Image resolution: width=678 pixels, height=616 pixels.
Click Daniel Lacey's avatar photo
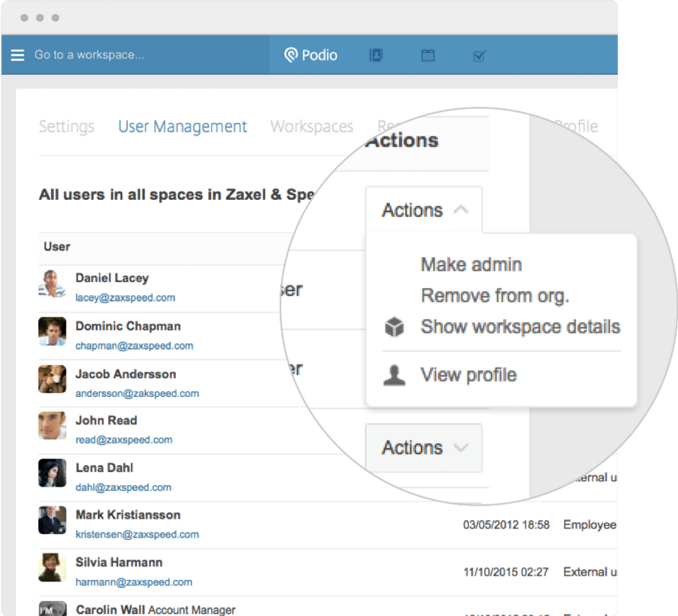(52, 284)
